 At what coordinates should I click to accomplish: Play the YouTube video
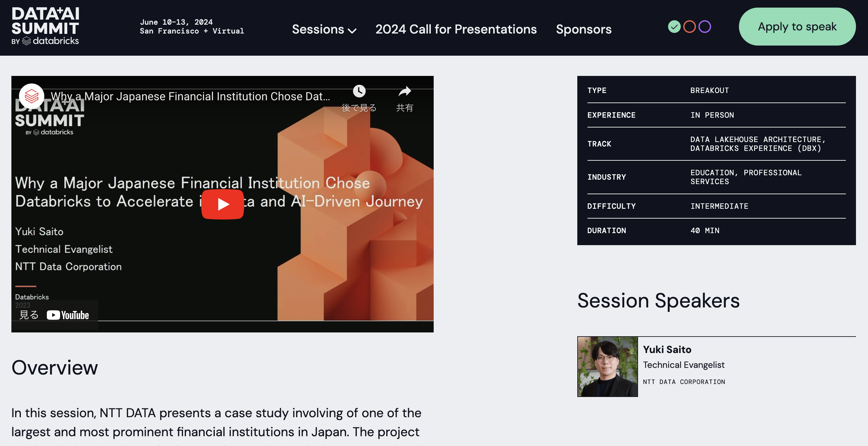point(222,204)
